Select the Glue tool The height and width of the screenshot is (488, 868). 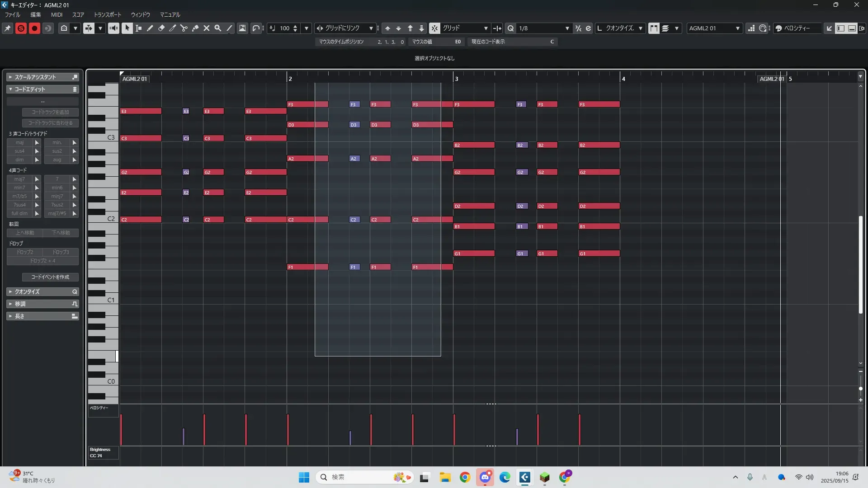click(195, 28)
